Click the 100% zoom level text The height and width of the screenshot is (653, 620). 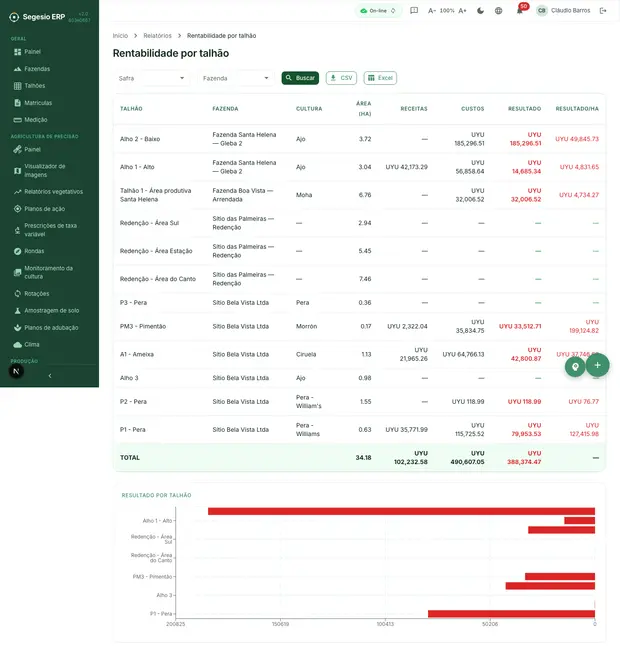coord(447,11)
